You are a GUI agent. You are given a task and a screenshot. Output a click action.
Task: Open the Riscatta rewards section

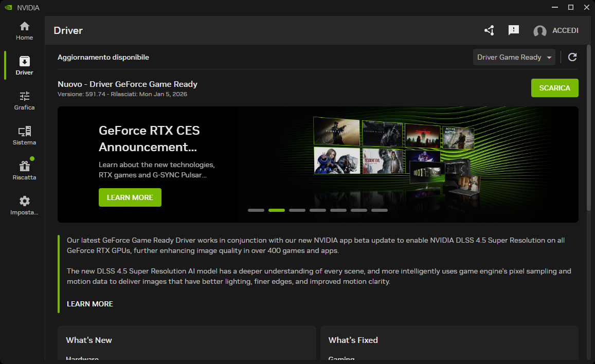(x=24, y=170)
